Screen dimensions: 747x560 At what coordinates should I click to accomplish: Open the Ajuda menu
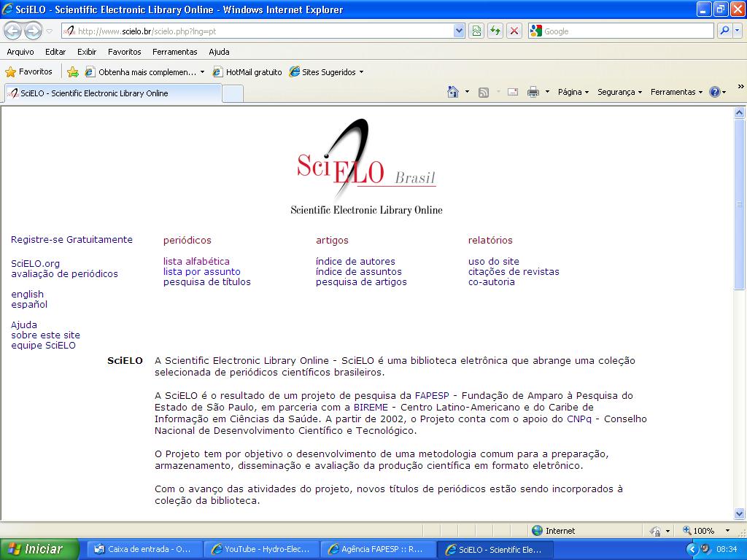click(219, 52)
